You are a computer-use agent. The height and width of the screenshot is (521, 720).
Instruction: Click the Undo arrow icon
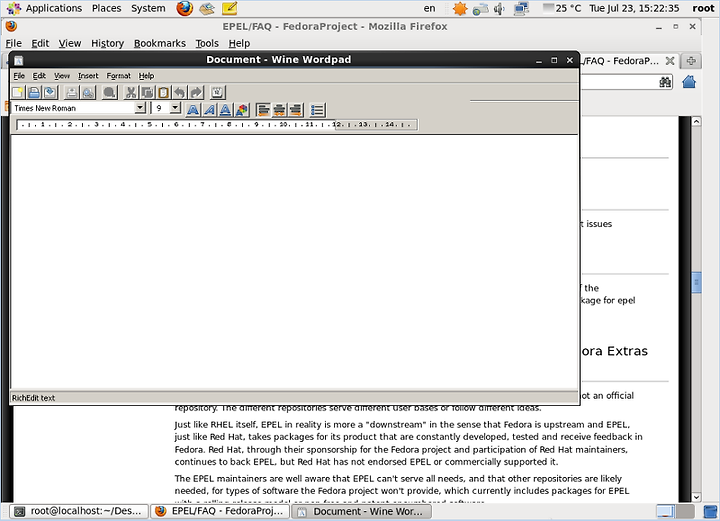(x=180, y=92)
